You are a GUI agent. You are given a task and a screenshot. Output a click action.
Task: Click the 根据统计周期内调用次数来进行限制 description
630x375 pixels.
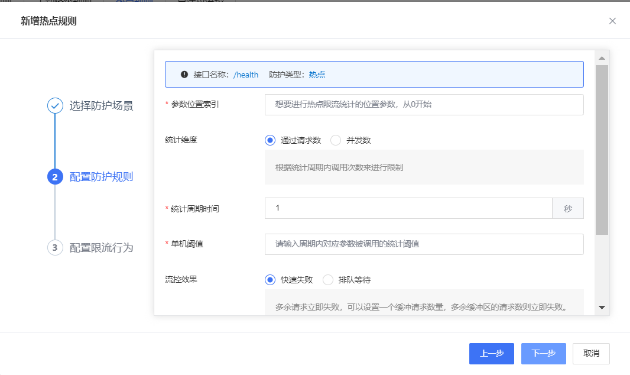pos(339,168)
